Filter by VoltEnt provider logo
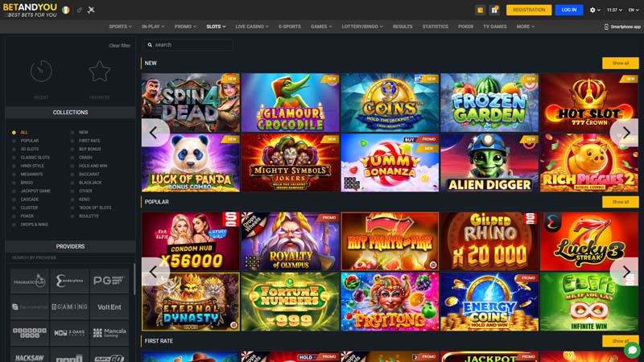Screen dimensions: 644x362 [109, 307]
